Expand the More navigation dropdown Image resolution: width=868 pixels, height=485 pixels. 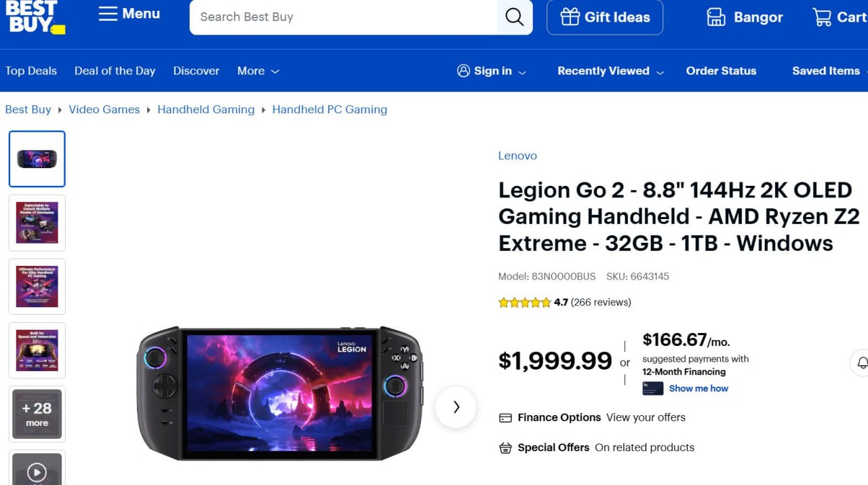coord(258,71)
